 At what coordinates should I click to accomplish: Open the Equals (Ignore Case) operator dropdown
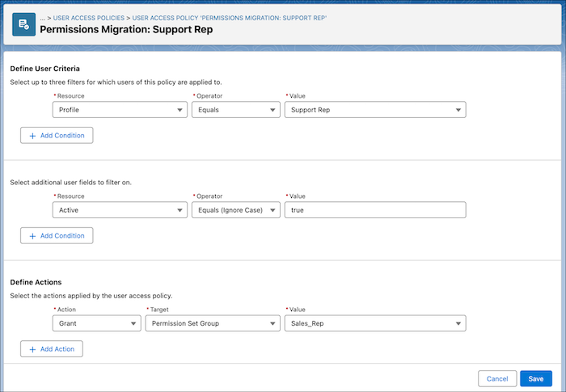[x=236, y=210]
